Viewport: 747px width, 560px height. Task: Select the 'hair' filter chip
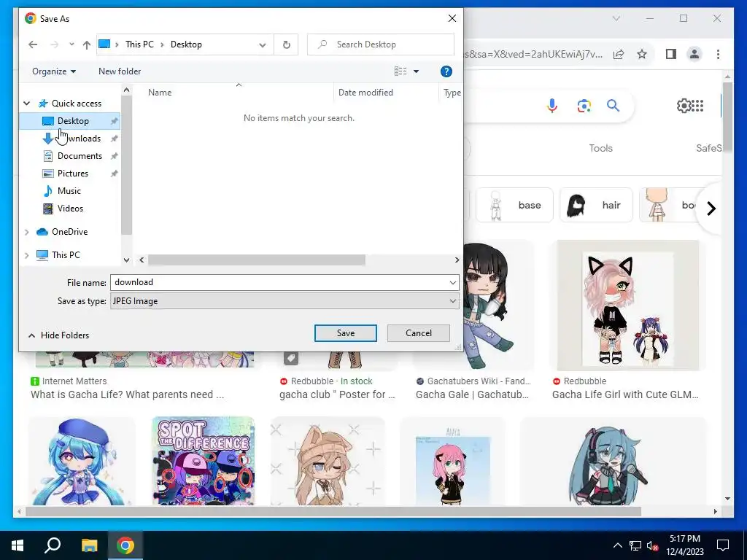click(596, 205)
